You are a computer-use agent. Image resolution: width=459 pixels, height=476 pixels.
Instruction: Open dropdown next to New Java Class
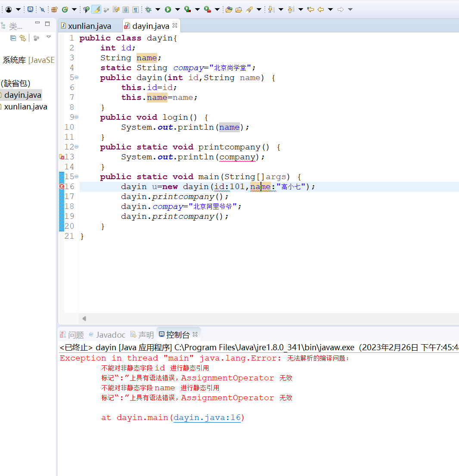74,9
